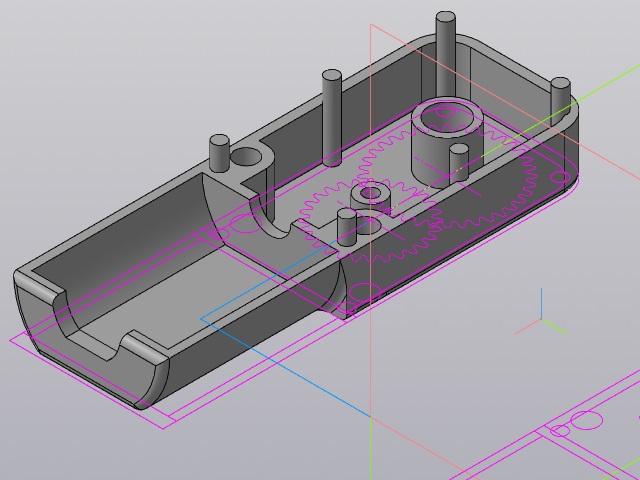Screen dimensions: 640x480
Task: Select the blue L-shaped sketch line
Action: (286, 318)
